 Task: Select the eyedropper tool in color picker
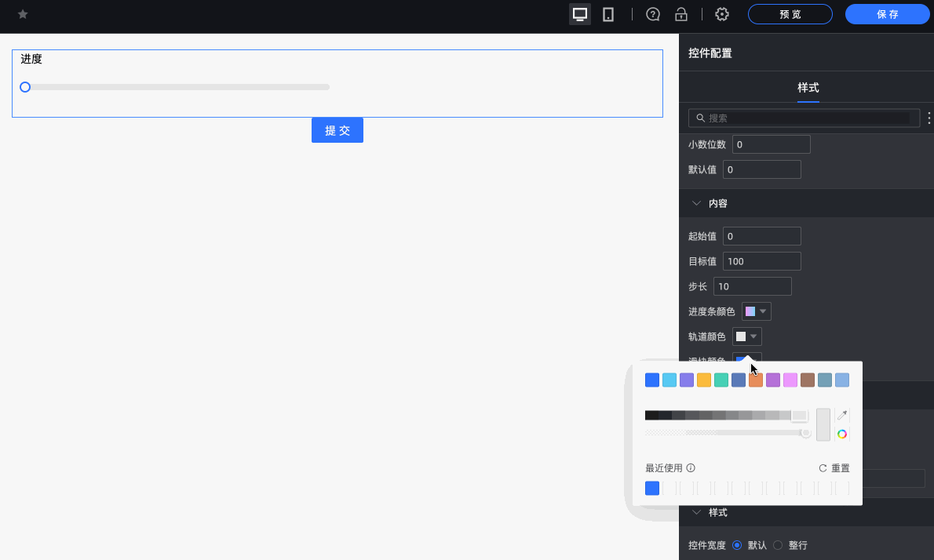coord(842,415)
